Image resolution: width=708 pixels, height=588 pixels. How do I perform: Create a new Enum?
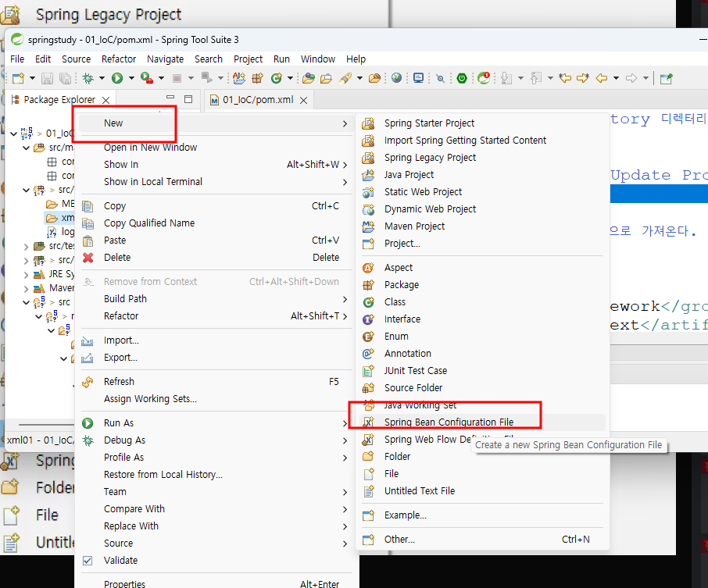[x=481, y=337]
